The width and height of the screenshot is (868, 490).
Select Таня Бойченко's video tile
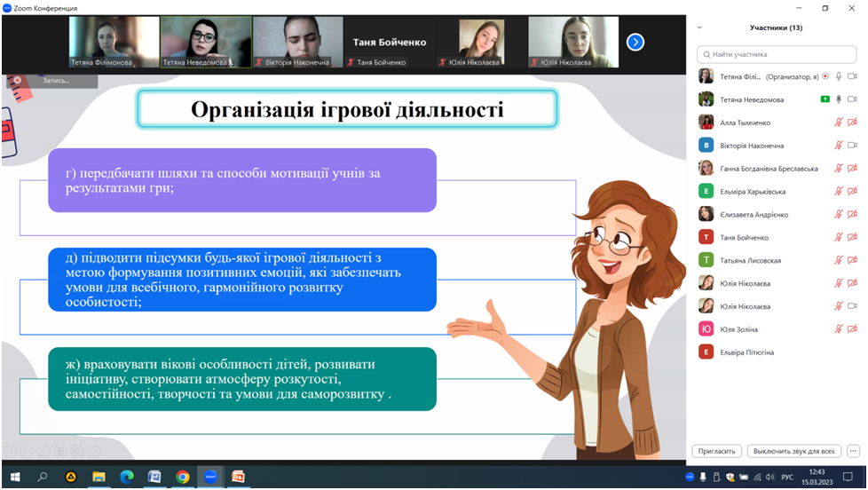click(x=390, y=42)
